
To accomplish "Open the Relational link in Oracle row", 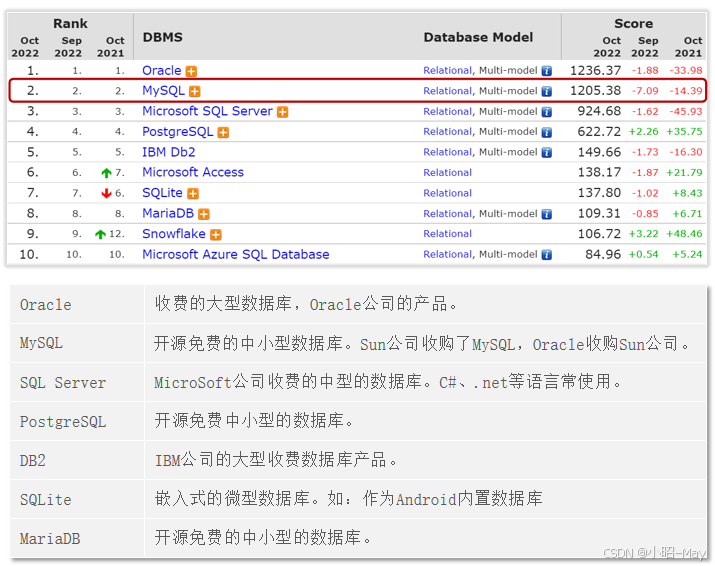I will click(447, 71).
